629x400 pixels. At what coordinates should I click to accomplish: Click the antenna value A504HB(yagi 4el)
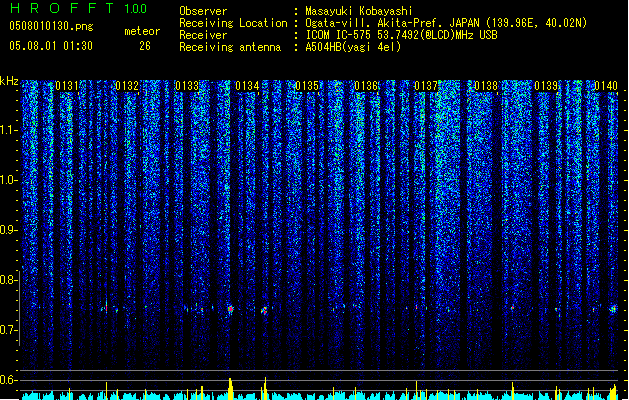point(353,47)
